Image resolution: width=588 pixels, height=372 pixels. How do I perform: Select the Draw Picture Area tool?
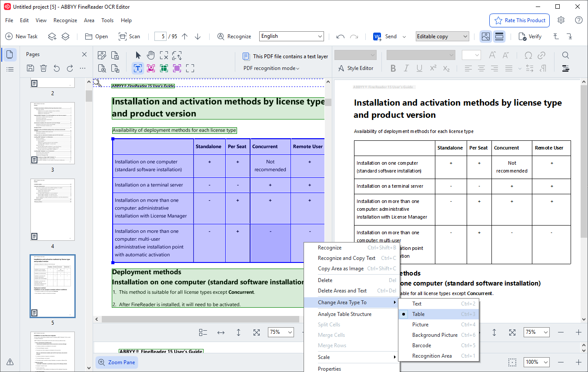151,68
